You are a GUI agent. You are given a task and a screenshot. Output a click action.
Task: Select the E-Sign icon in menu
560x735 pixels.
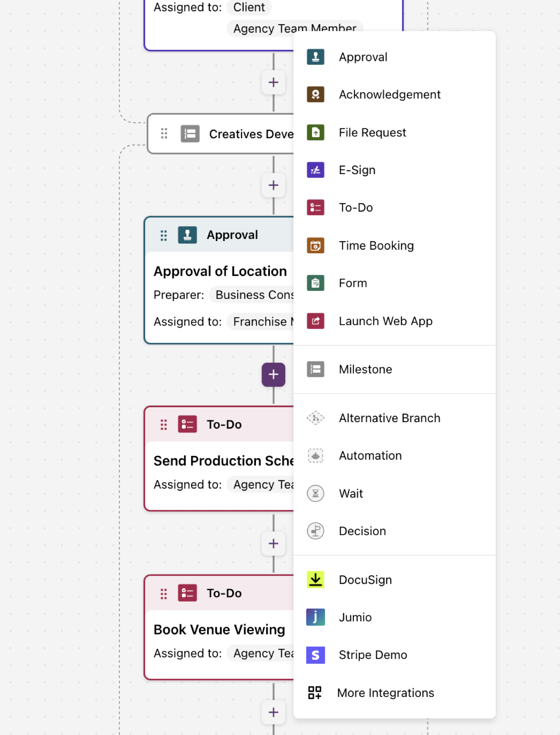click(x=315, y=170)
